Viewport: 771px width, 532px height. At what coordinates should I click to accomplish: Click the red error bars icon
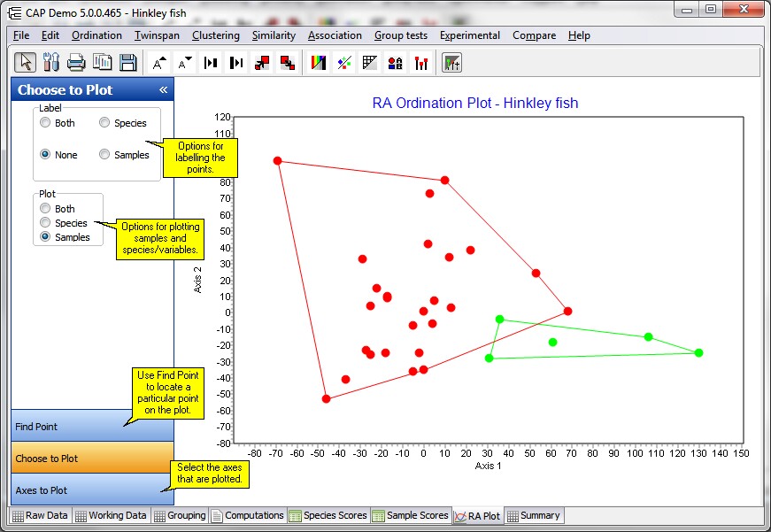[x=421, y=63]
